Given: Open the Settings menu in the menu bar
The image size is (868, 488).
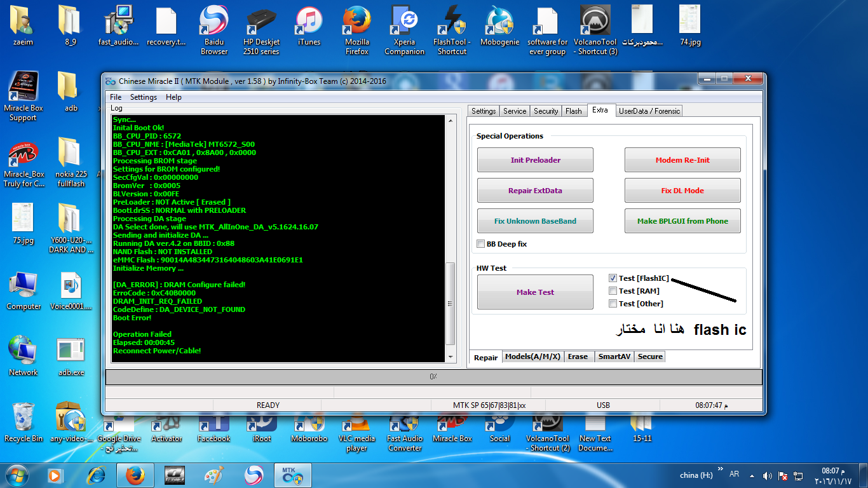Looking at the screenshot, I should [x=144, y=97].
